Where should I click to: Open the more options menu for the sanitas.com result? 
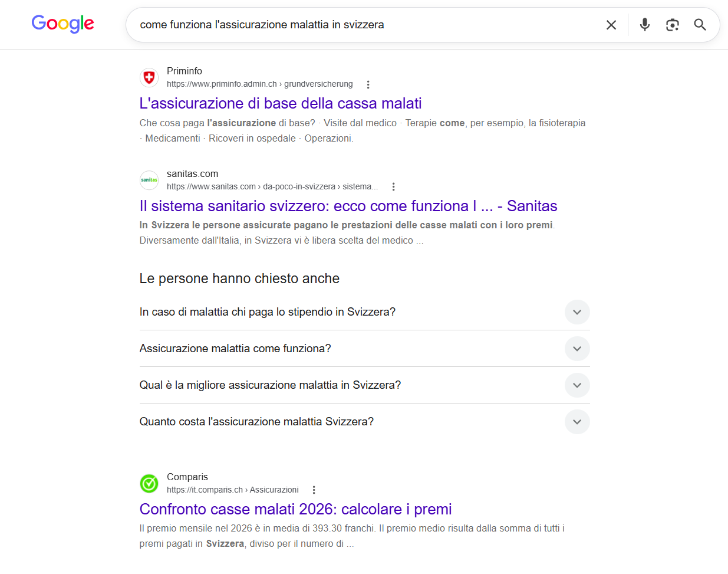tap(393, 187)
